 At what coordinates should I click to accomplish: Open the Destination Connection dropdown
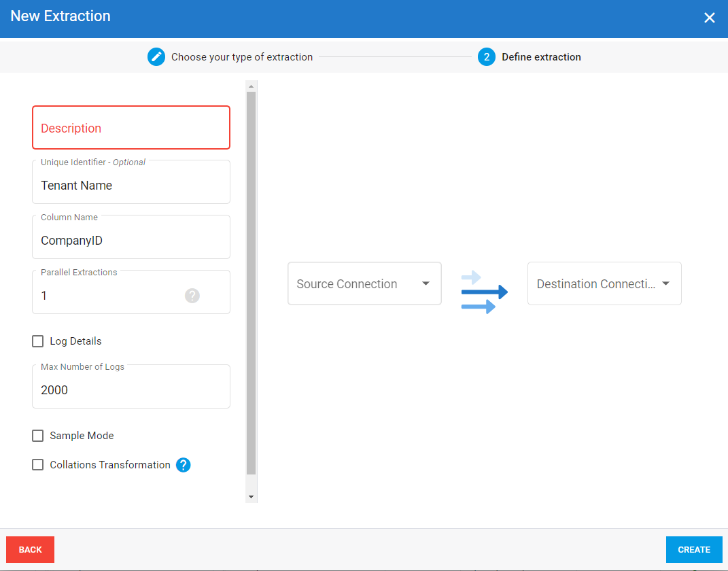tap(604, 283)
